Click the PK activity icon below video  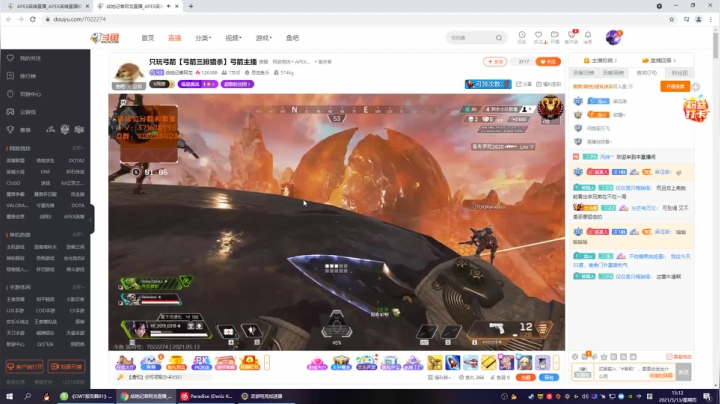(202, 363)
